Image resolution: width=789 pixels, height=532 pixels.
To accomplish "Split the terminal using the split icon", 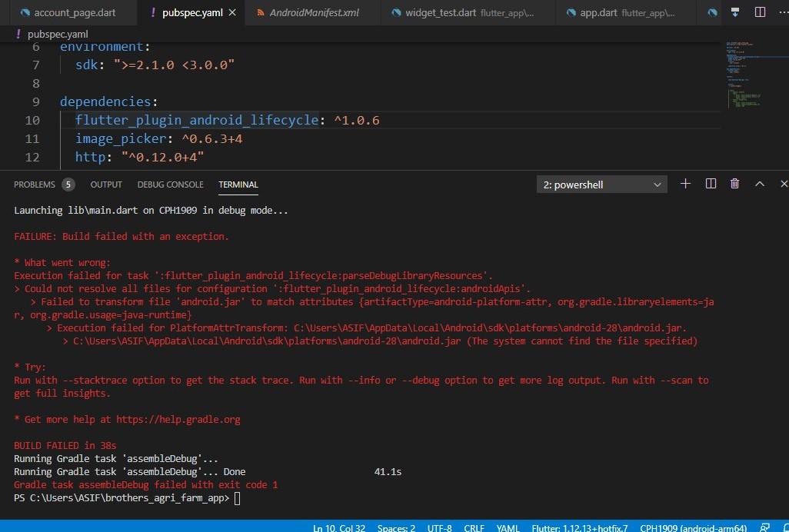I will click(710, 184).
